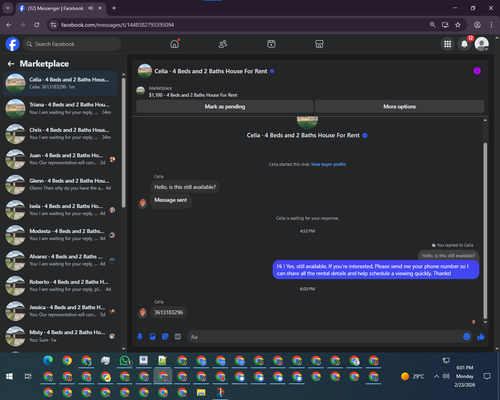Image resolution: width=500 pixels, height=400 pixels.
Task: Open the Triana conversation
Action: (61, 108)
